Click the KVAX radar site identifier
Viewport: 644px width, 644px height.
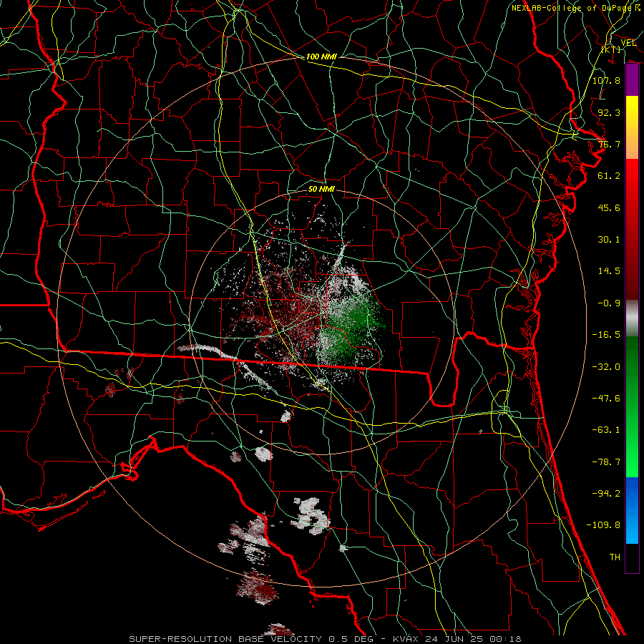(406, 639)
